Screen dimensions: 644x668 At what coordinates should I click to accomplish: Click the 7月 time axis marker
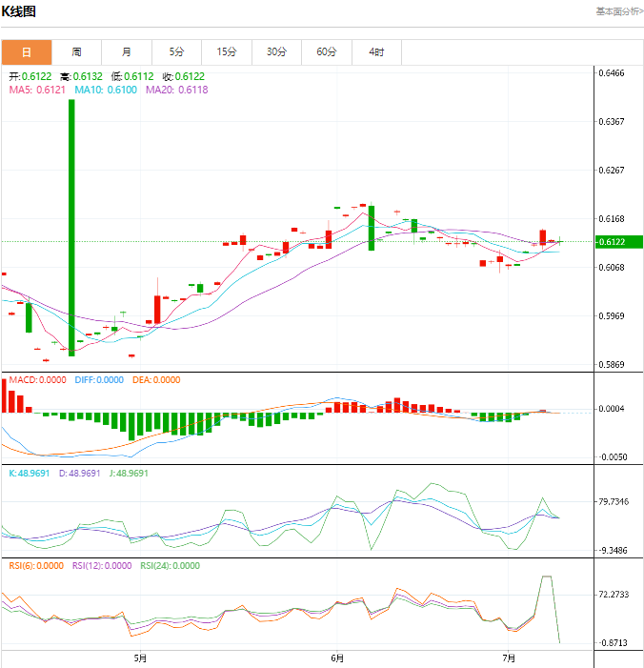(x=508, y=658)
